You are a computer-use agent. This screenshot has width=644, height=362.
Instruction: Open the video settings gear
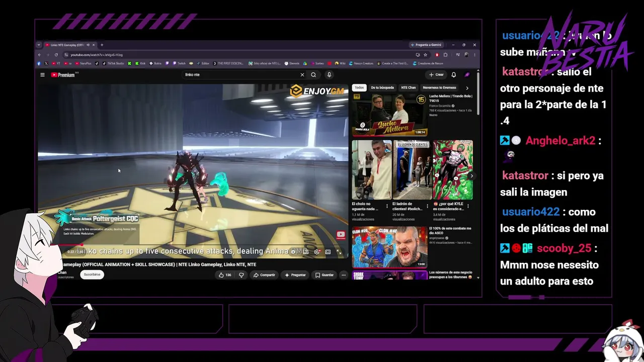(x=317, y=252)
